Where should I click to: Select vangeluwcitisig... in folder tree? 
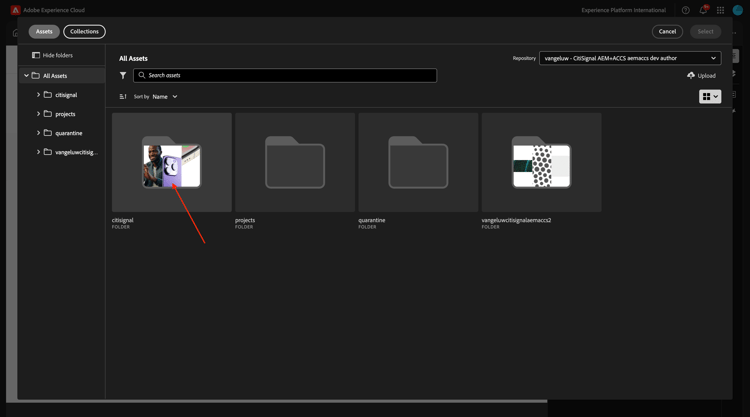(x=76, y=153)
